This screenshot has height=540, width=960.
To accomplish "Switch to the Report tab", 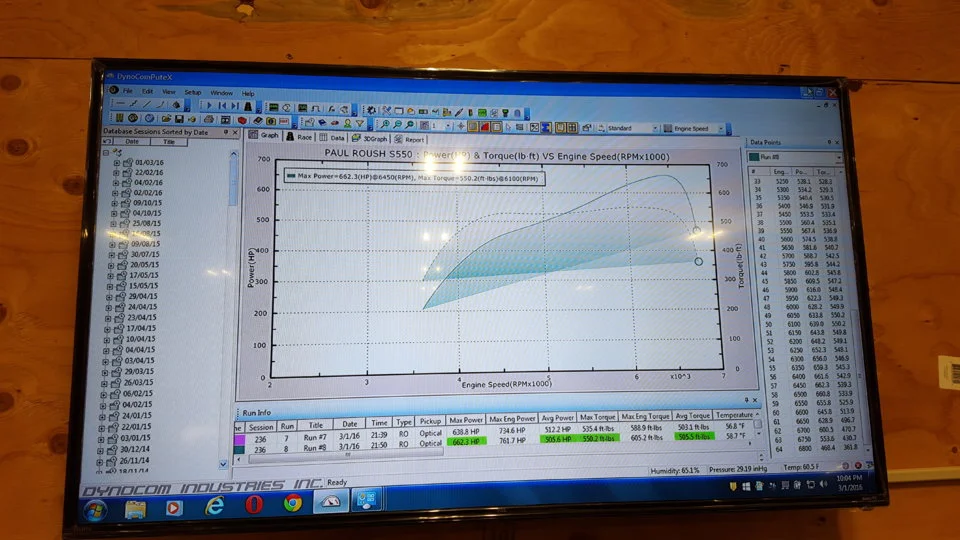I will pyautogui.click(x=410, y=140).
